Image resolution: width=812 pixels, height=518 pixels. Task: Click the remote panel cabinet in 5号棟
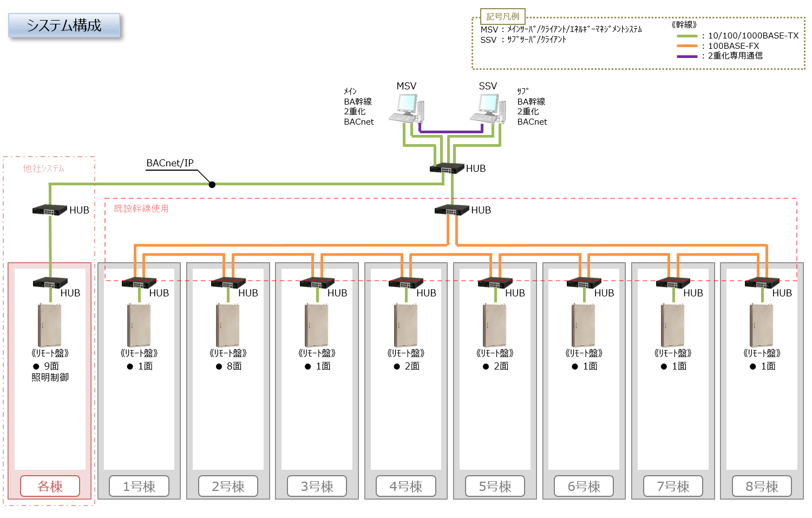(495, 325)
